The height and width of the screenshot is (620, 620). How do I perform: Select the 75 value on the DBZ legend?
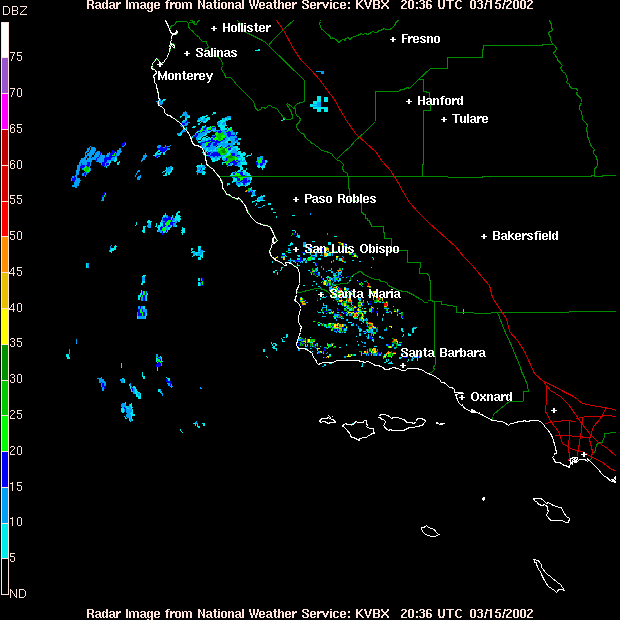pyautogui.click(x=17, y=58)
